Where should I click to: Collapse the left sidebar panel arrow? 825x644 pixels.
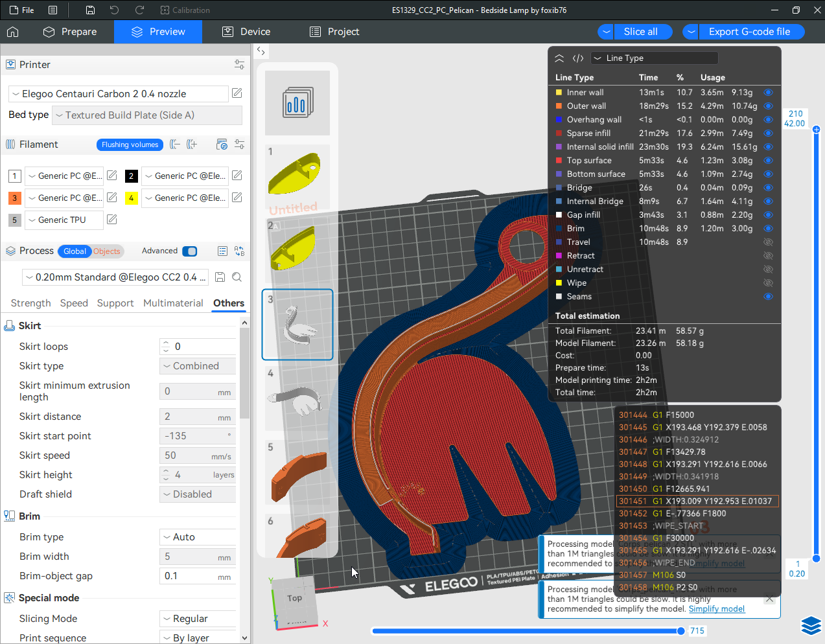pyautogui.click(x=261, y=51)
